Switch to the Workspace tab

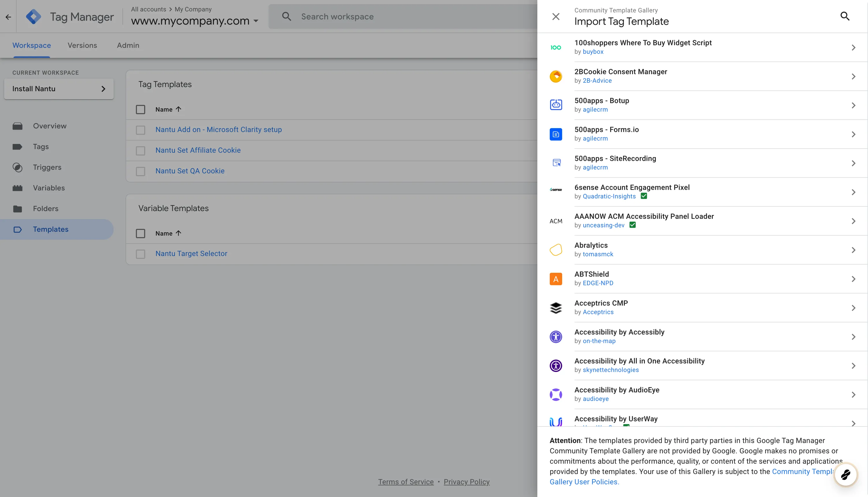pyautogui.click(x=32, y=45)
